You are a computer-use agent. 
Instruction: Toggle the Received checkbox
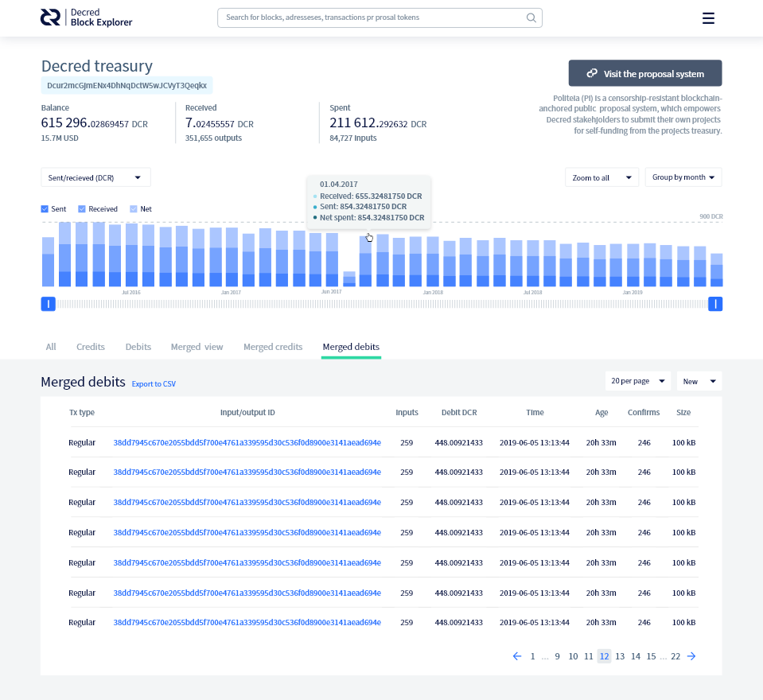point(82,209)
